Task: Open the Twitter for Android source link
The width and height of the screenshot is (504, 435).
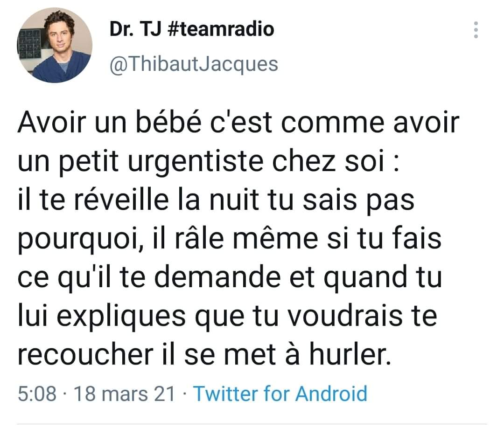Action: 280,394
